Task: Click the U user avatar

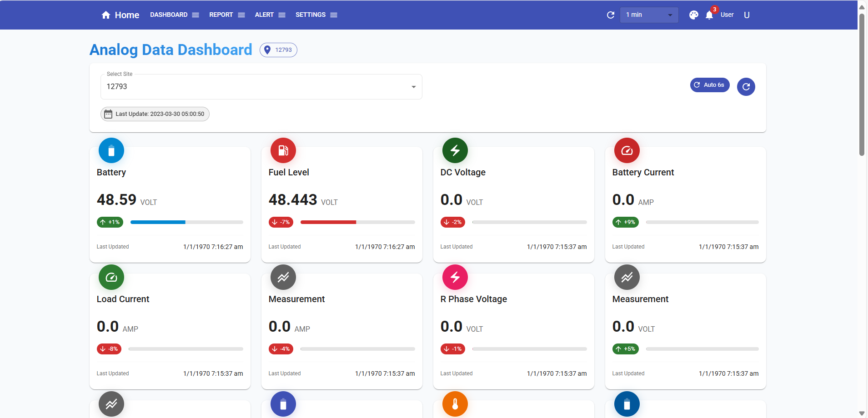Action: 747,15
